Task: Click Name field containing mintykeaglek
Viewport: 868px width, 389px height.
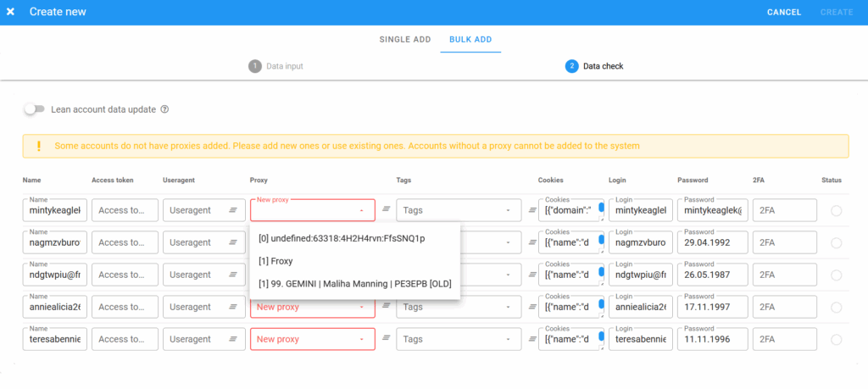Action: (x=55, y=210)
